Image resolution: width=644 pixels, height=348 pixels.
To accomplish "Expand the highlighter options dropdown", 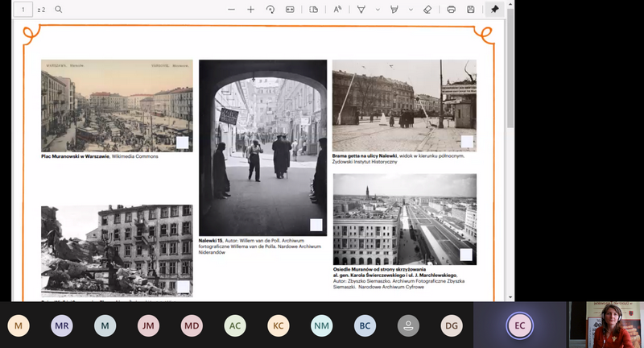I will click(x=411, y=10).
